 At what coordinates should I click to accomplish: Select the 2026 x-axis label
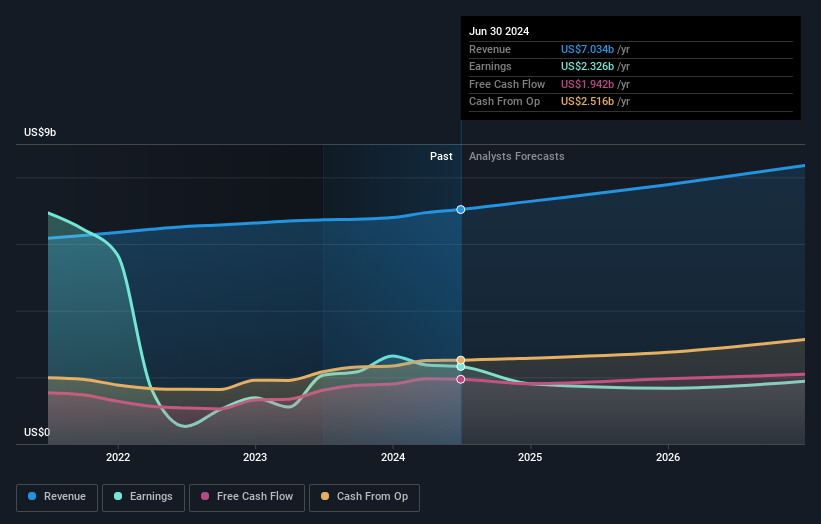[x=668, y=457]
